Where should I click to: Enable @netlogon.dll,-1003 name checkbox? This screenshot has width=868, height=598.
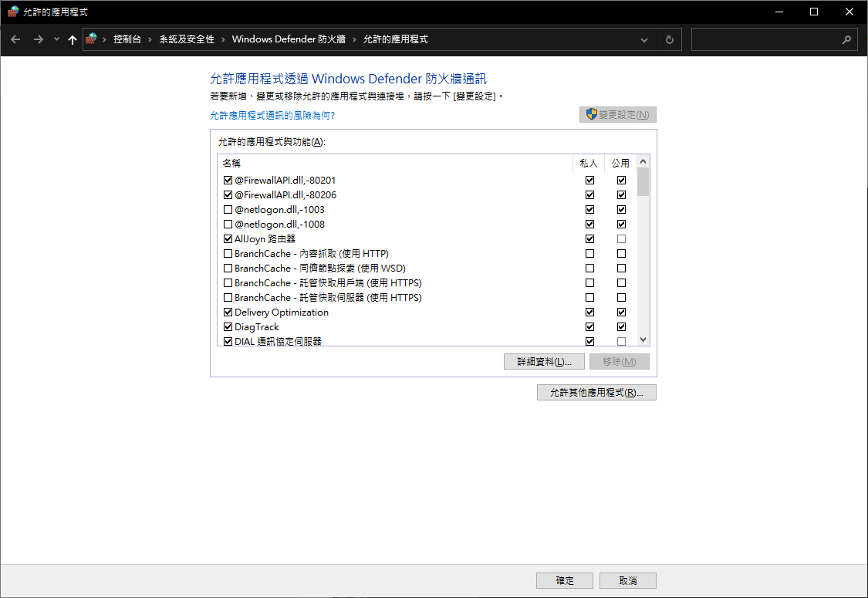coord(228,210)
